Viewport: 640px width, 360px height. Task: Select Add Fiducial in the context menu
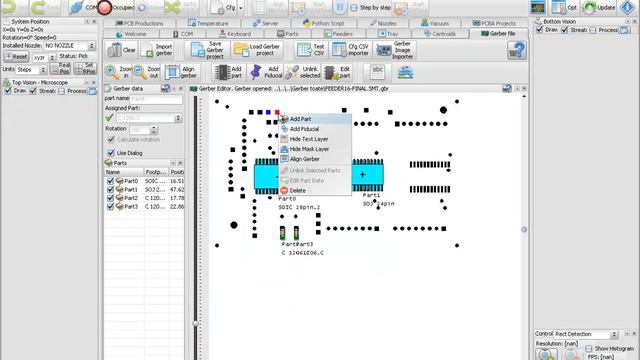coord(315,129)
